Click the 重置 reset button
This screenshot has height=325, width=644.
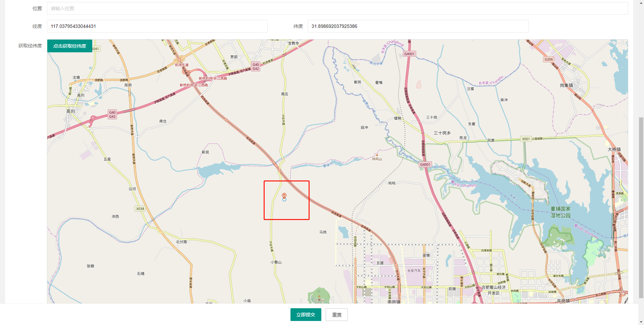pos(337,315)
